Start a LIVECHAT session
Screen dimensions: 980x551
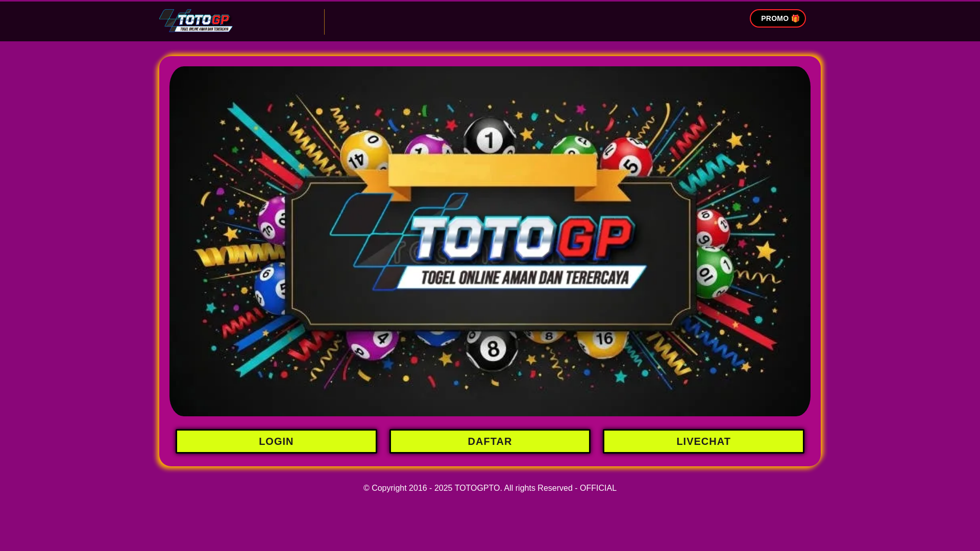coord(703,441)
